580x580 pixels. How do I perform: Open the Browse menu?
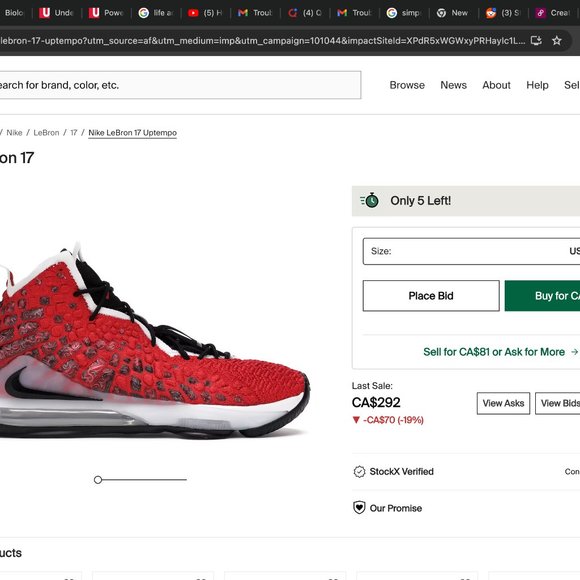[407, 85]
